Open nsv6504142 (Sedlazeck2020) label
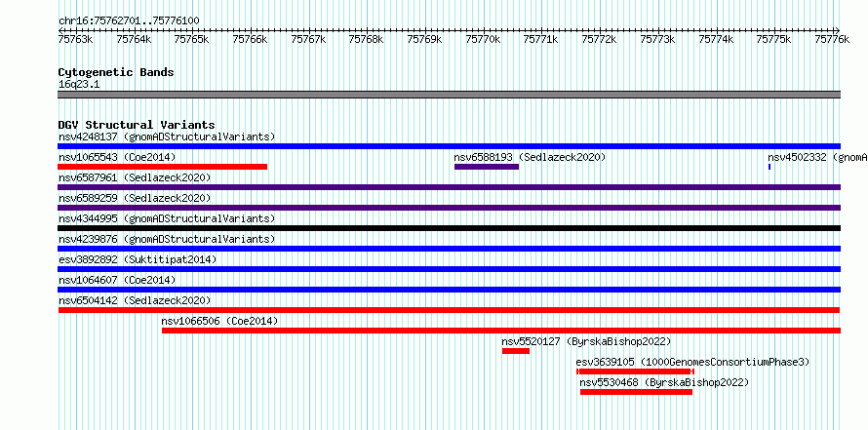This screenshot has width=868, height=430. pos(135,300)
